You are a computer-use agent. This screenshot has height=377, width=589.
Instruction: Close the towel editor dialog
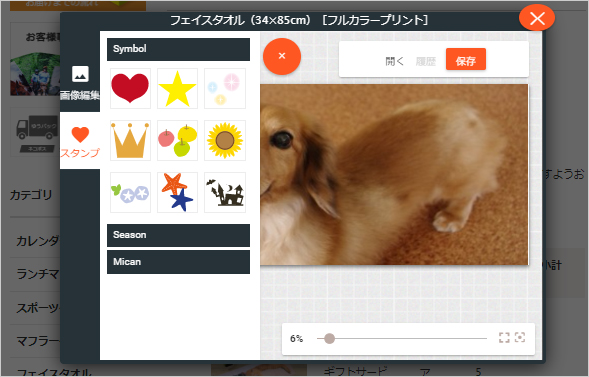point(537,18)
